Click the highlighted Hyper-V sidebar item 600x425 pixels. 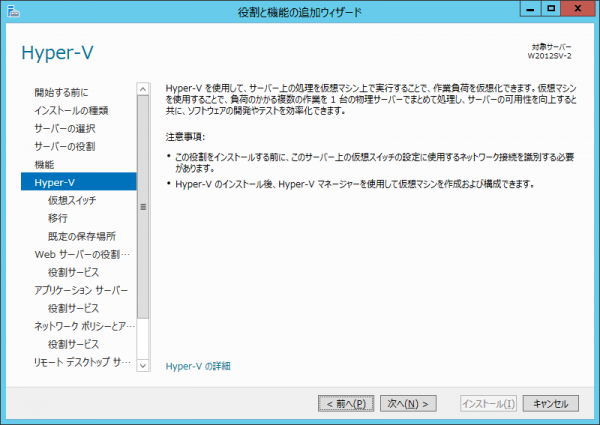[x=55, y=182]
